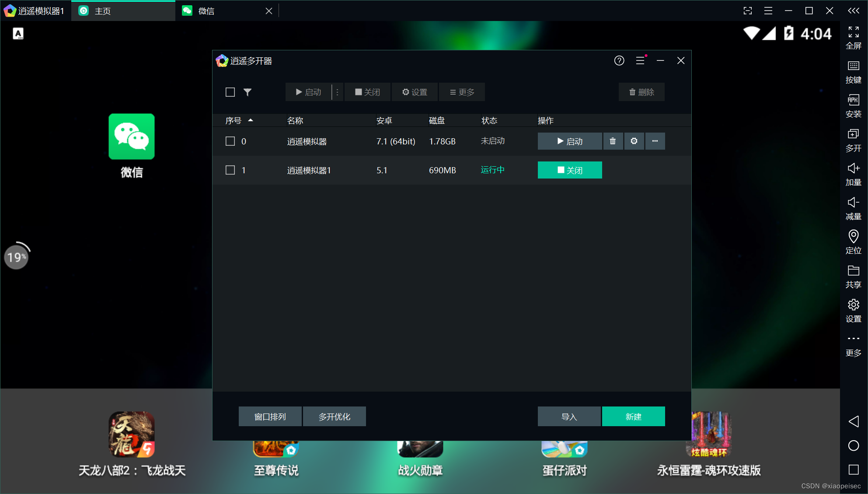The image size is (868, 494).
Task: Delete emulator 0 using trash icon
Action: 613,141
